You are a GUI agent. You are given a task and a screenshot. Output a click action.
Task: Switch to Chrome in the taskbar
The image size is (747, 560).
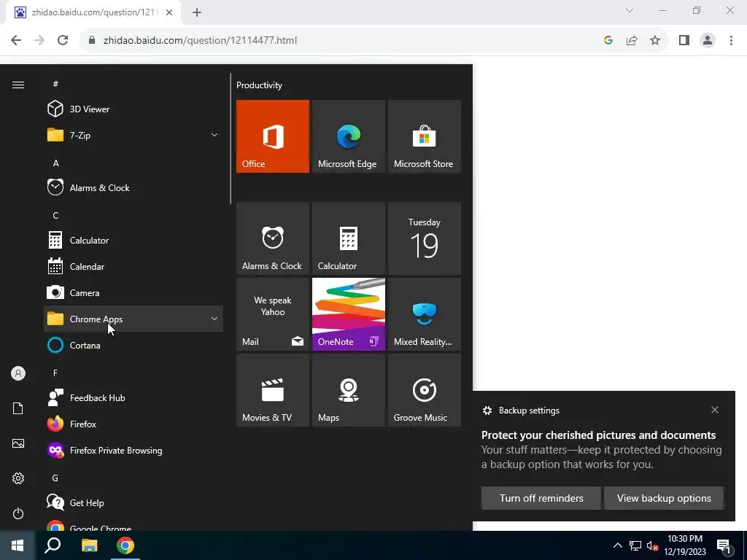coord(125,545)
